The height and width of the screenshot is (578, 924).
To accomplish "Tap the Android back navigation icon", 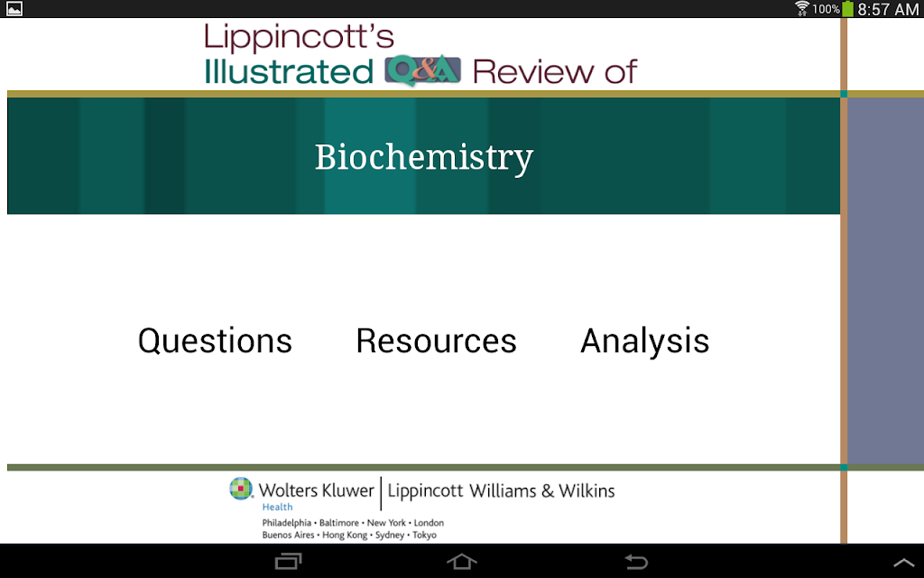I will [x=636, y=561].
